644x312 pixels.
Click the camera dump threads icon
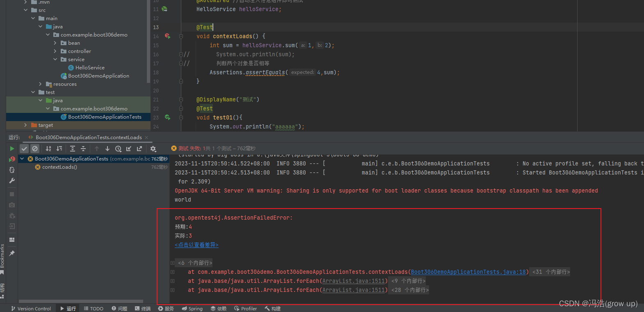[12, 205]
